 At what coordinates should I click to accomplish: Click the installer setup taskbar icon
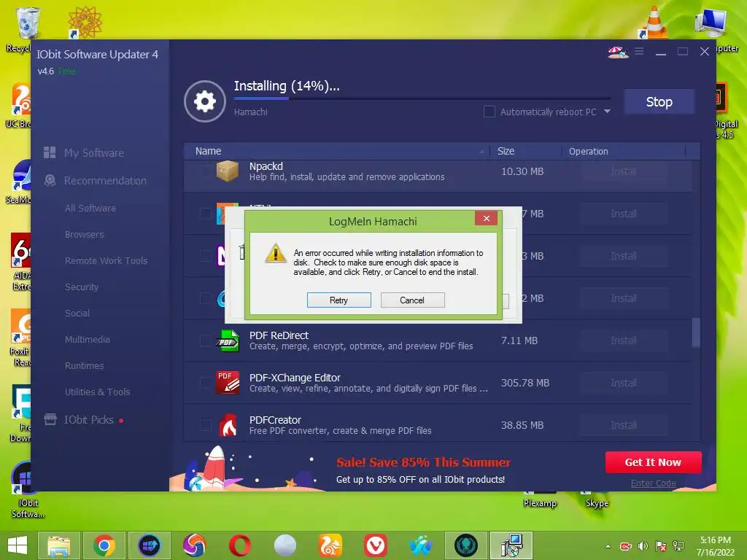(511, 545)
